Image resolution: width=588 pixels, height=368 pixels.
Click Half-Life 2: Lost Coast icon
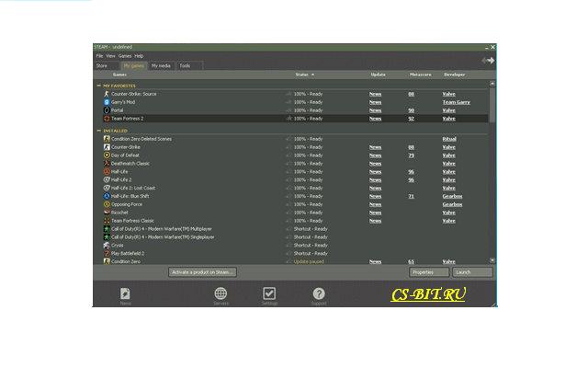(107, 188)
